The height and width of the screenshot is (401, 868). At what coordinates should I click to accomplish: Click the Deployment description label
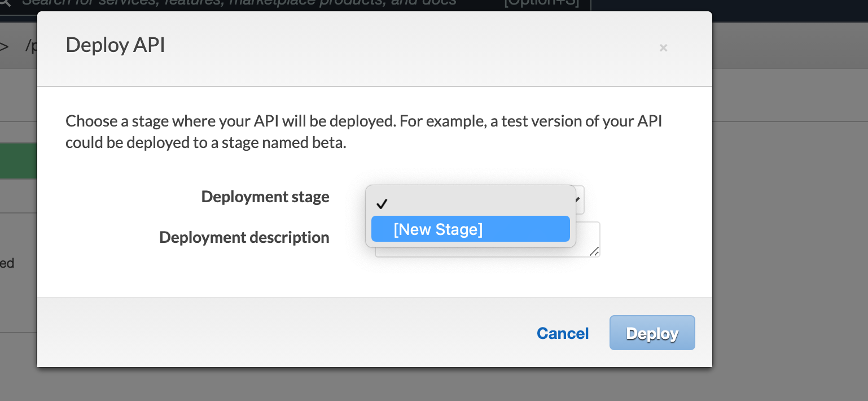point(244,237)
